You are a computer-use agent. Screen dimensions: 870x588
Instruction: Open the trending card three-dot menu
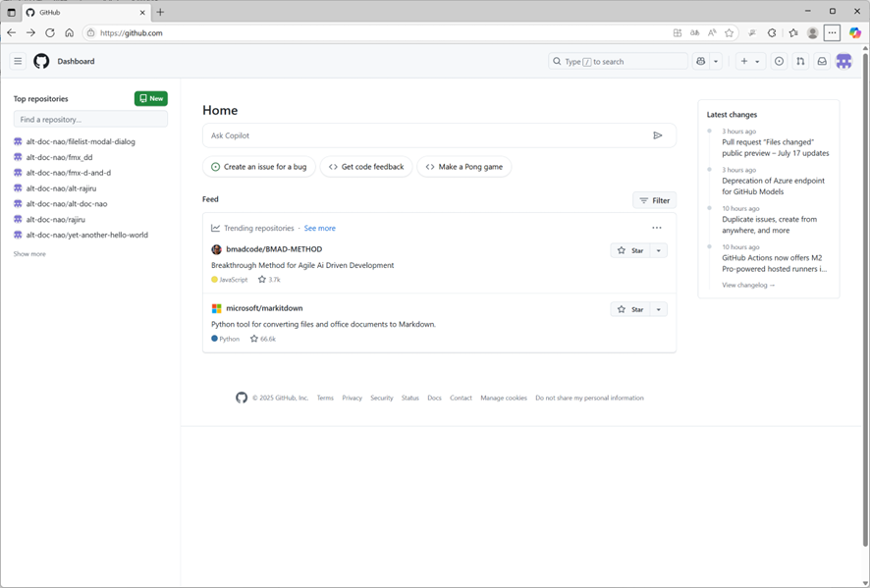click(656, 228)
